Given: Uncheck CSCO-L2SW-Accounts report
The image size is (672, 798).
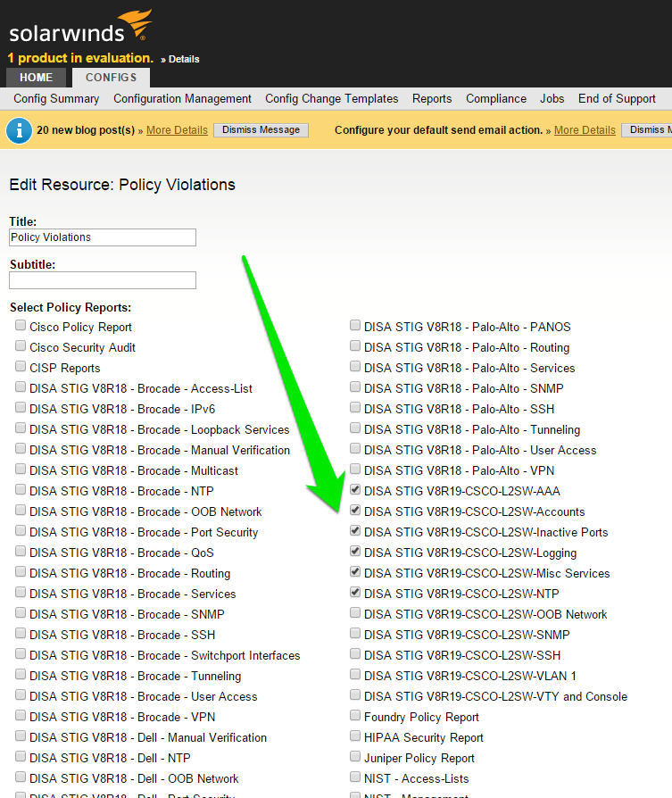Looking at the screenshot, I should pos(355,510).
